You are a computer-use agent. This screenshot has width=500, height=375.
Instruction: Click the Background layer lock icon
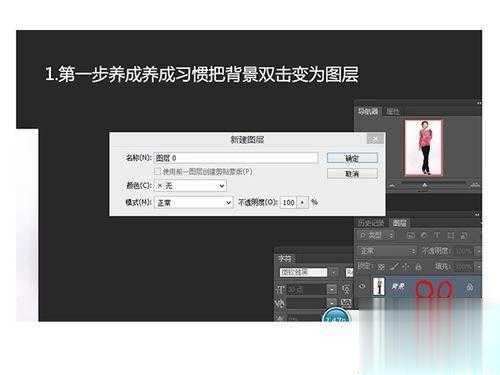(x=470, y=287)
